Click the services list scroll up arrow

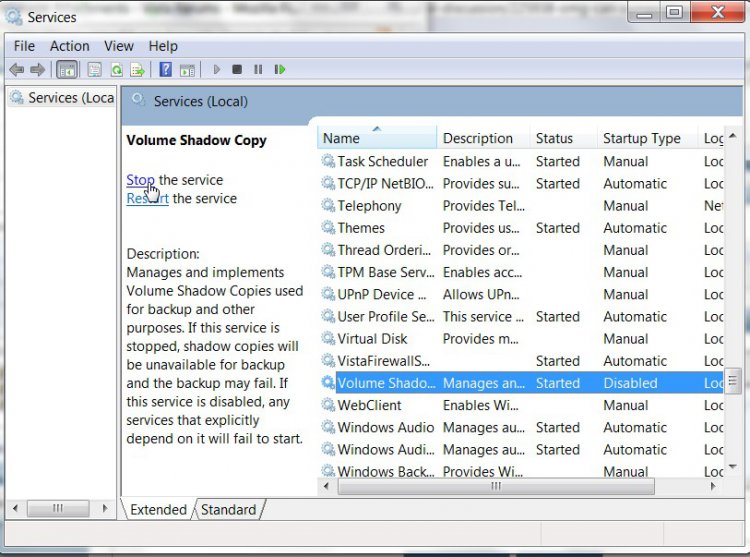[x=732, y=136]
